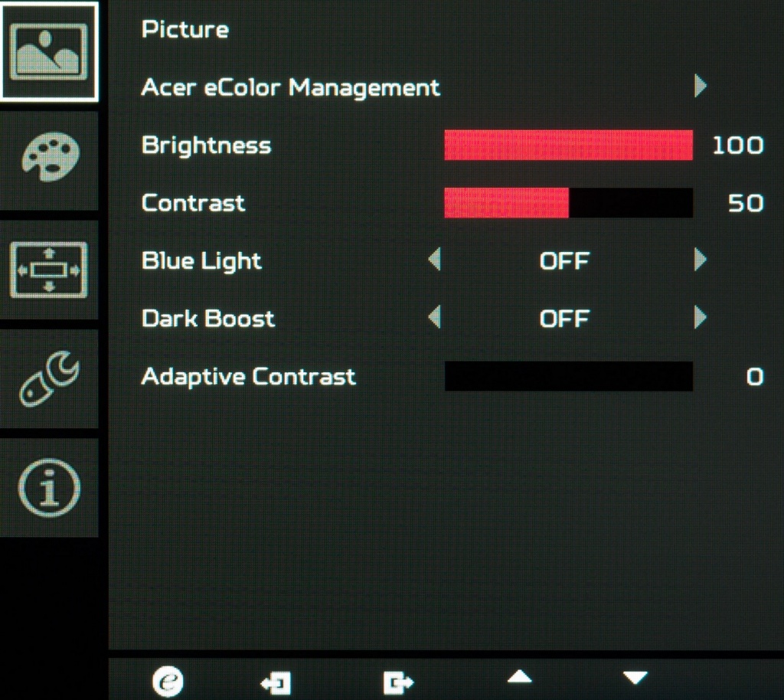Click the Contrast slider bar
Viewport: 784px width, 700px height.
click(x=569, y=203)
